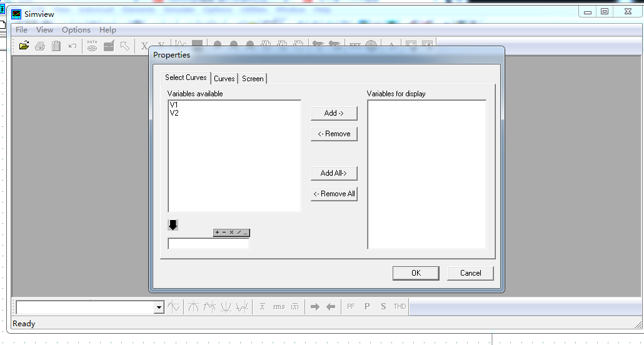Image resolution: width=644 pixels, height=345 pixels.
Task: Click the DATA points view icon
Action: tap(92, 46)
